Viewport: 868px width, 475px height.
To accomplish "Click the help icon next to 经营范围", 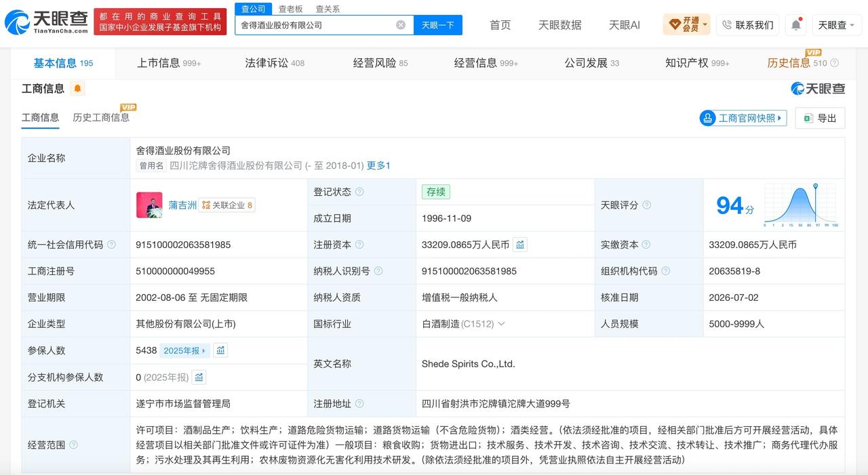I will coord(73,445).
